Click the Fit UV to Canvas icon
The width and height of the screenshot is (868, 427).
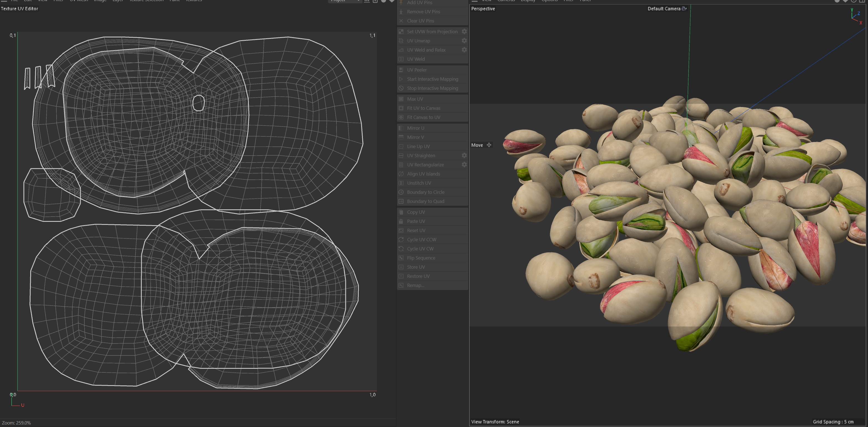[x=401, y=108]
